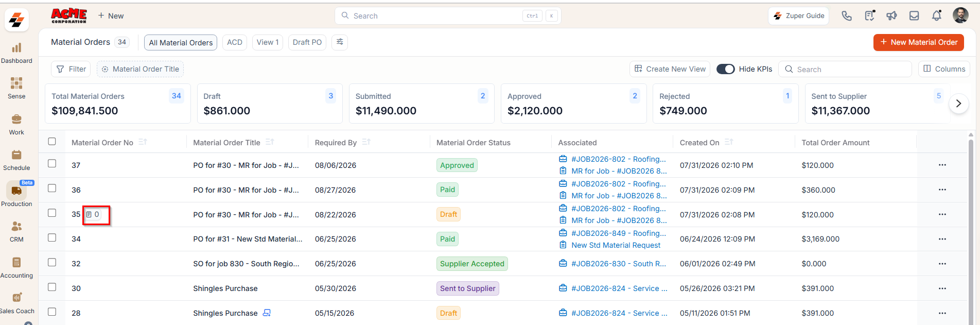Switch to the Draft PO tab
The width and height of the screenshot is (980, 325).
pos(307,42)
